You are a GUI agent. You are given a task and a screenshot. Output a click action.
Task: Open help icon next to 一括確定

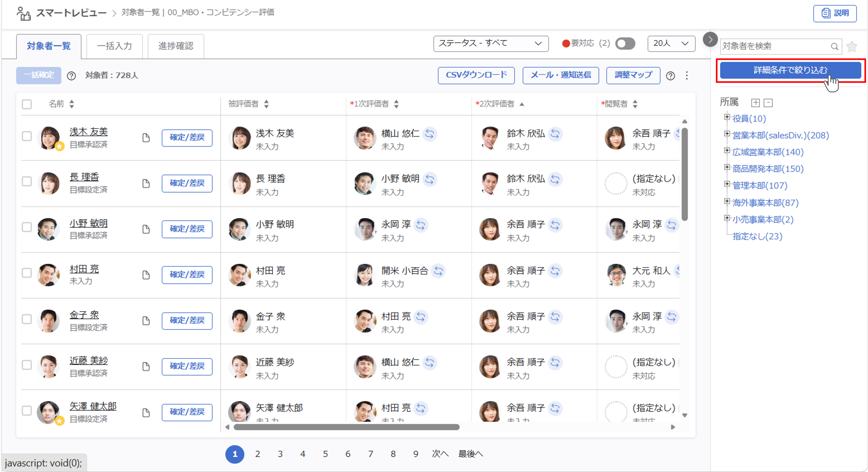tap(71, 76)
